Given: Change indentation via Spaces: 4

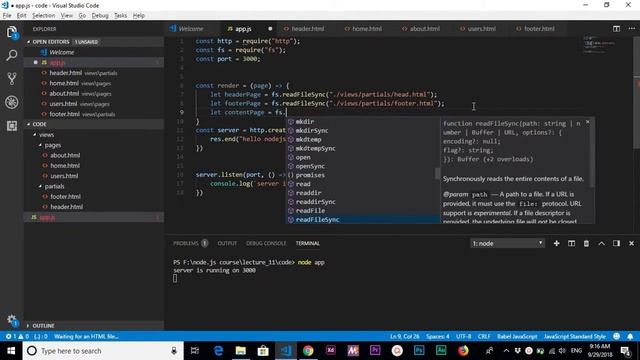Looking at the screenshot, I should tap(438, 336).
